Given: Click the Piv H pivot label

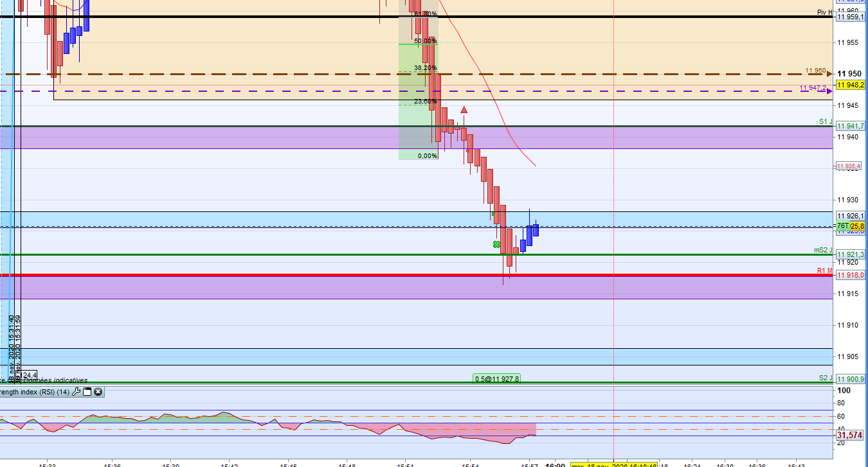Looking at the screenshot, I should click(824, 12).
